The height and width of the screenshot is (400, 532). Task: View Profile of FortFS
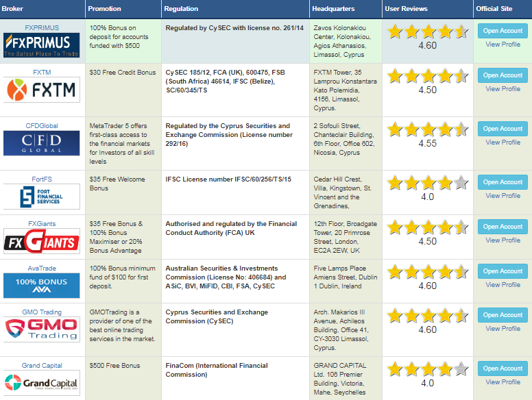tap(503, 196)
